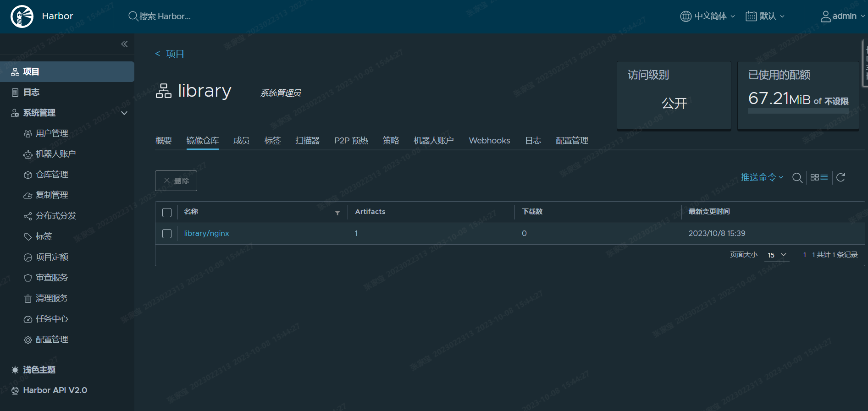Screen dimensions: 868x411
Task: Click the admin user avatar icon
Action: click(825, 16)
